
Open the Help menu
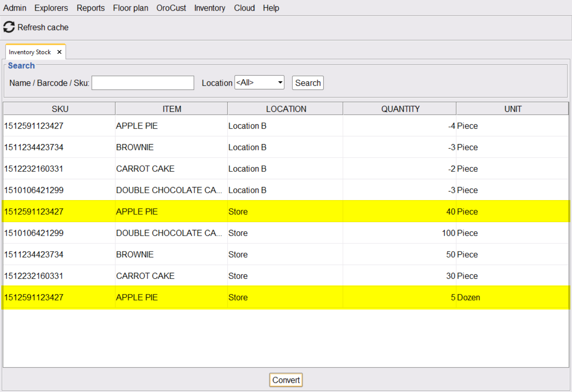click(271, 8)
